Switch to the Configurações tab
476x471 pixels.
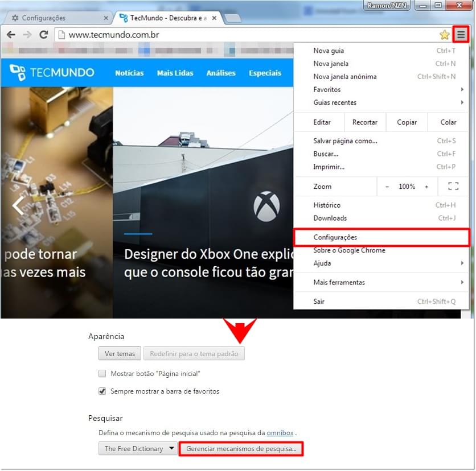tap(56, 18)
